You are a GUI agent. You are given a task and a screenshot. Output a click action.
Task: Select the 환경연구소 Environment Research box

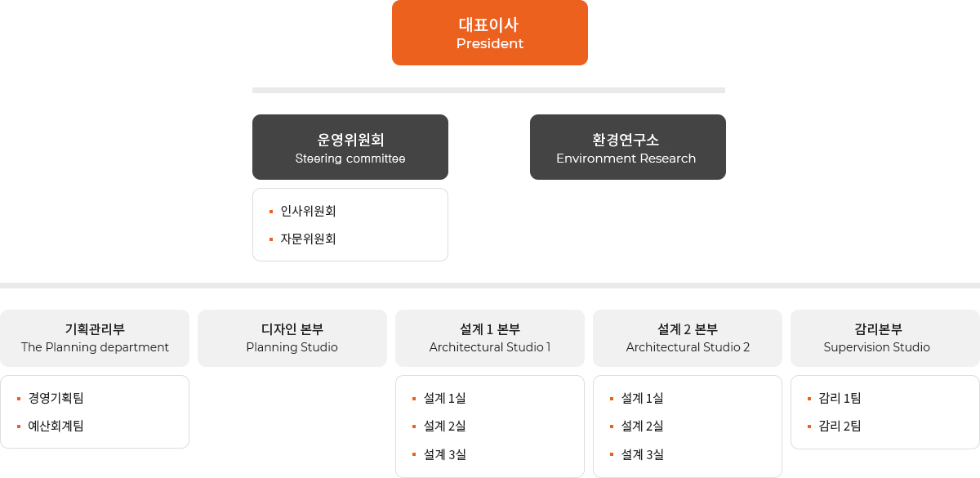point(628,147)
